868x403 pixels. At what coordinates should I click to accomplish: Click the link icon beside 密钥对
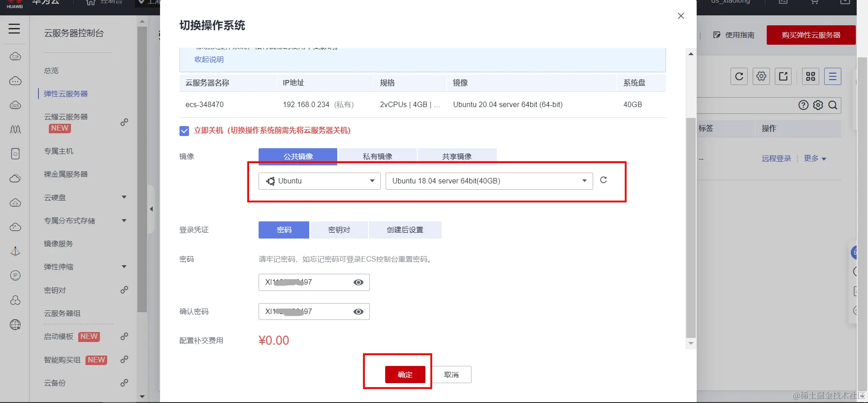pyautogui.click(x=124, y=290)
